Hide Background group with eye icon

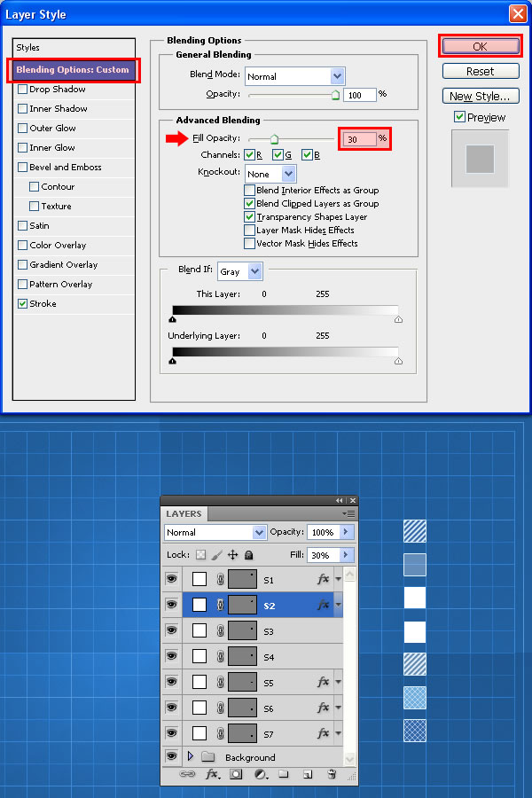tap(171, 756)
